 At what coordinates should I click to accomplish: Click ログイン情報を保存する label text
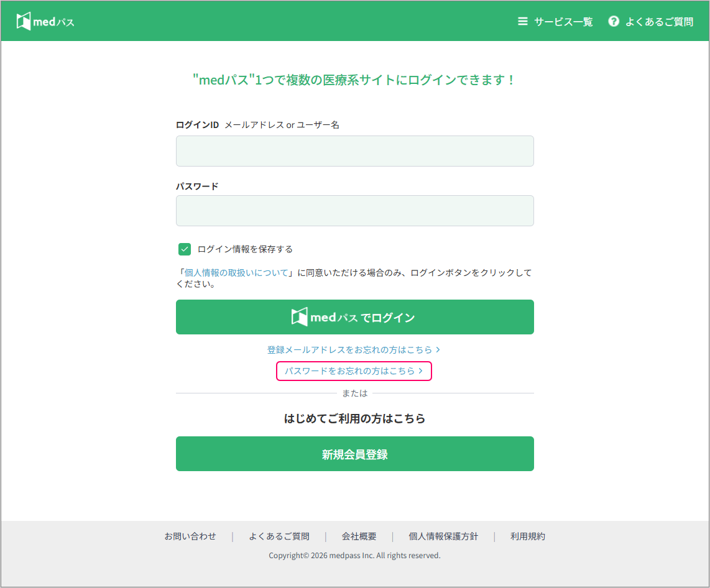(x=245, y=249)
